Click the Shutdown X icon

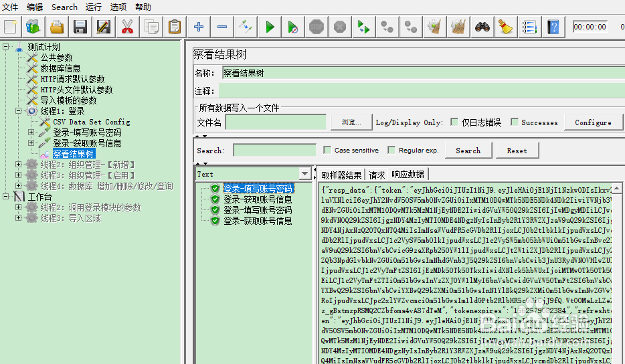click(340, 27)
